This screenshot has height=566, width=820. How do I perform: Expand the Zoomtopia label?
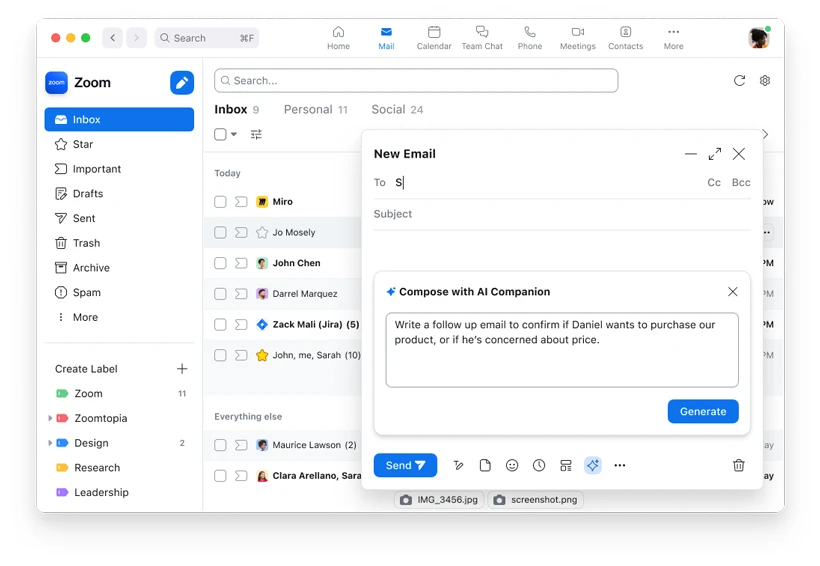[x=50, y=418]
